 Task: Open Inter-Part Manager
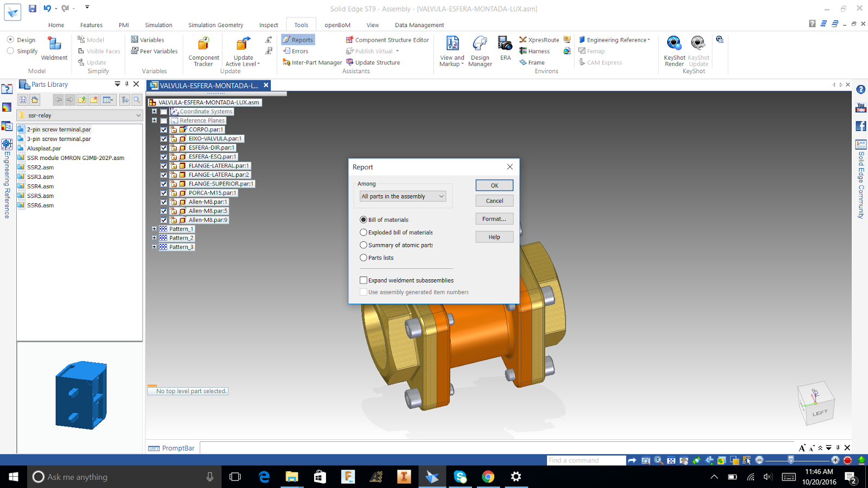coord(312,62)
